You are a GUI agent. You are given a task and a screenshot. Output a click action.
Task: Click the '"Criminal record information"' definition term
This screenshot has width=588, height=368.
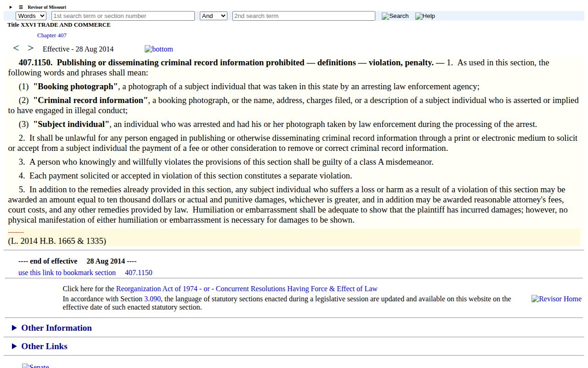click(x=90, y=100)
